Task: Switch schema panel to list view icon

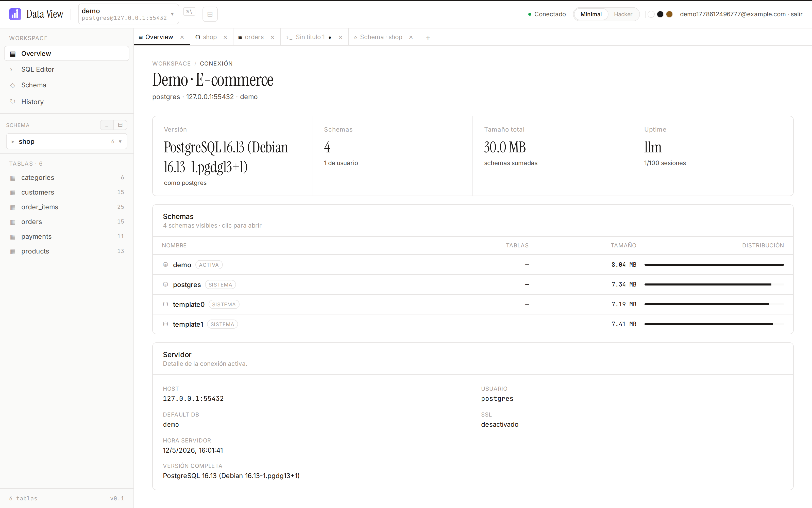Action: point(107,125)
